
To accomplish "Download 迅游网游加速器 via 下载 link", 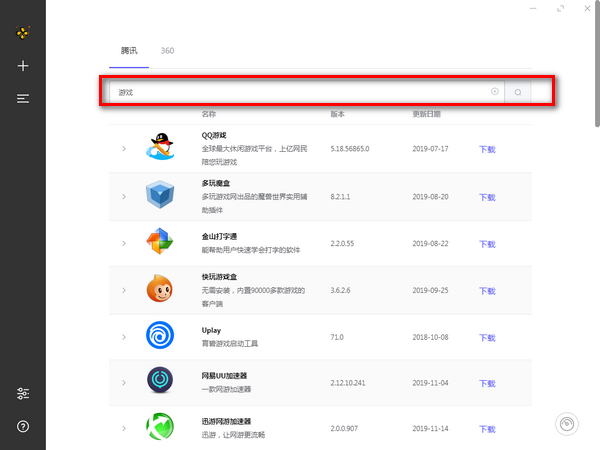I will (487, 429).
